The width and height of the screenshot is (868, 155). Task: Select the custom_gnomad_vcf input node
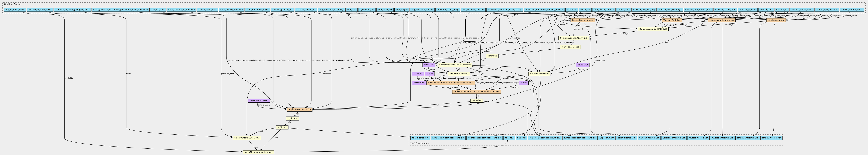[282, 10]
